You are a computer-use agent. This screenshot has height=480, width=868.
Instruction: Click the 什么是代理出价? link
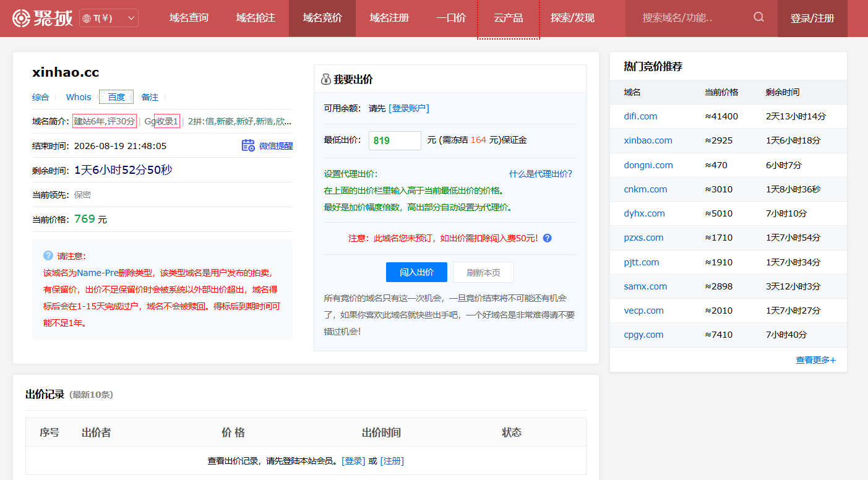click(x=541, y=174)
